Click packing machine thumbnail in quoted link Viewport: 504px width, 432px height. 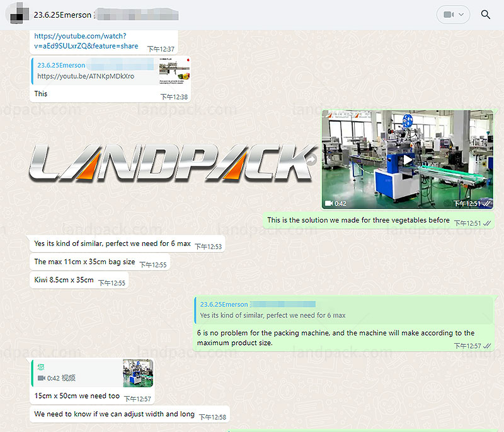(x=174, y=71)
